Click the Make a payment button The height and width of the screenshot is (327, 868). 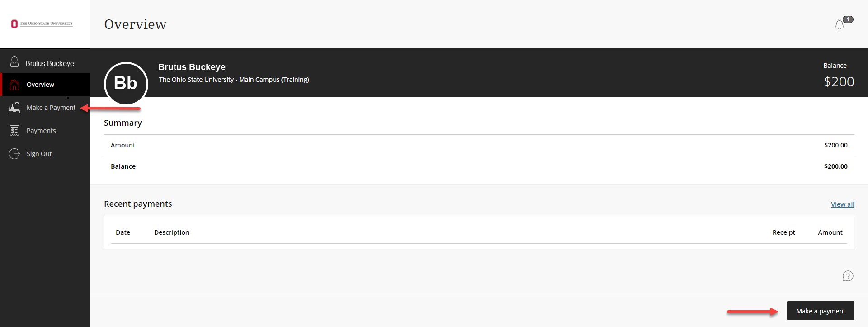[821, 311]
